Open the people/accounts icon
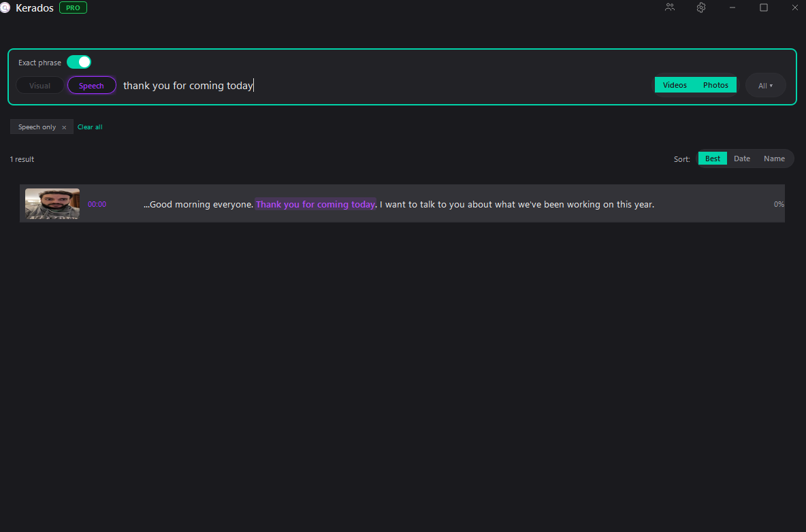This screenshot has height=532, width=806. [x=670, y=7]
